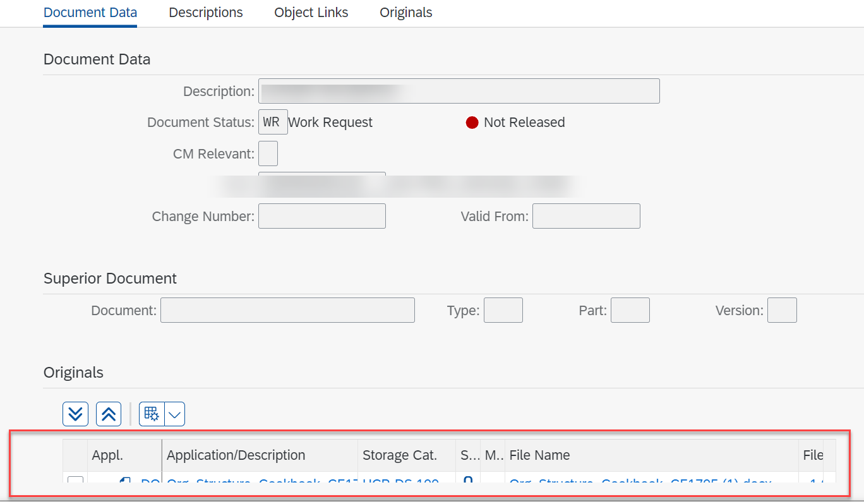Image resolution: width=864 pixels, height=504 pixels.
Task: Click the Description input field
Action: tap(459, 91)
